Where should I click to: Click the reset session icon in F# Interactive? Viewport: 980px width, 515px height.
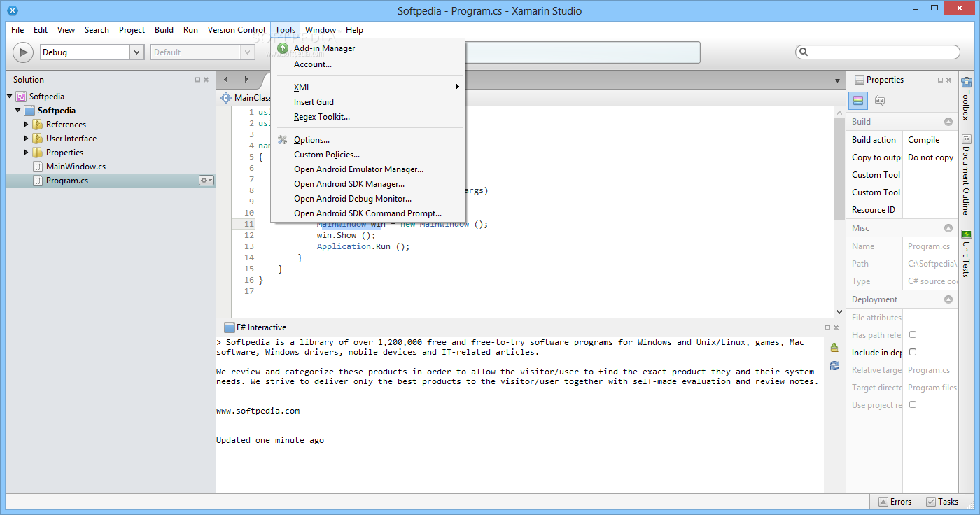(834, 365)
